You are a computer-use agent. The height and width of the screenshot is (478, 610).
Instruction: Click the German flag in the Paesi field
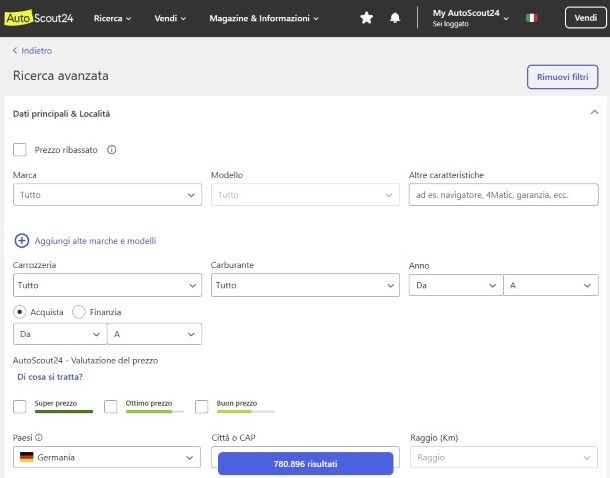26,457
